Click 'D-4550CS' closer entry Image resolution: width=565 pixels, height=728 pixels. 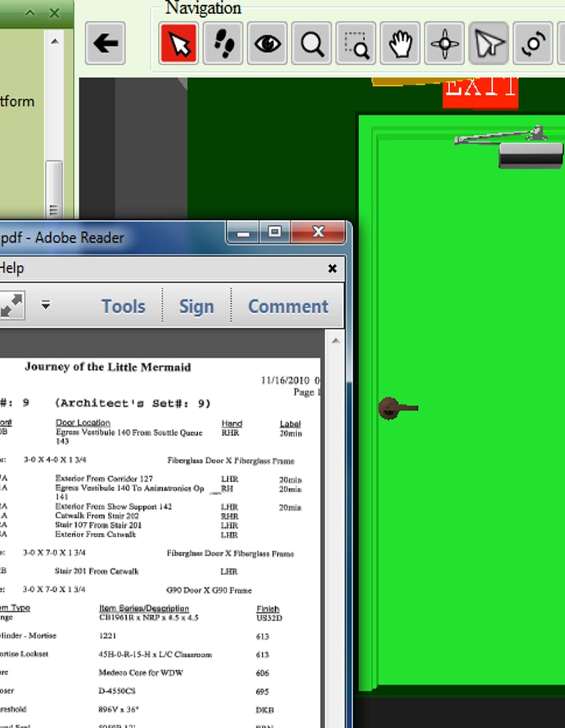(x=117, y=691)
